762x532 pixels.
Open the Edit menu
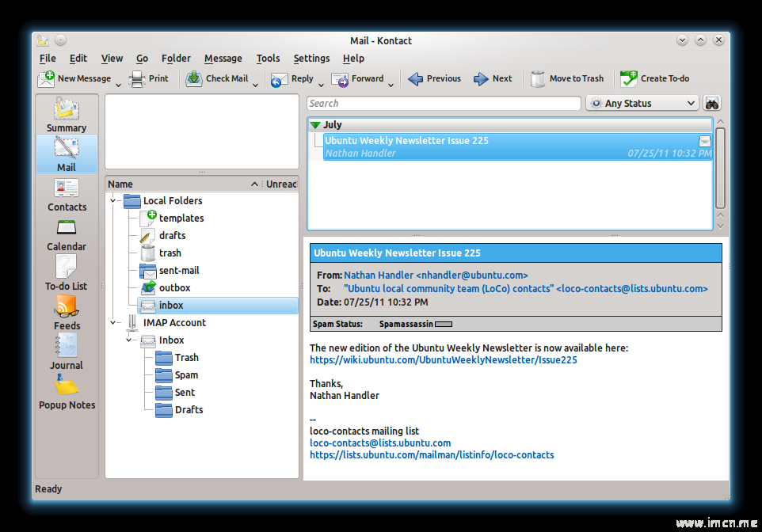78,59
